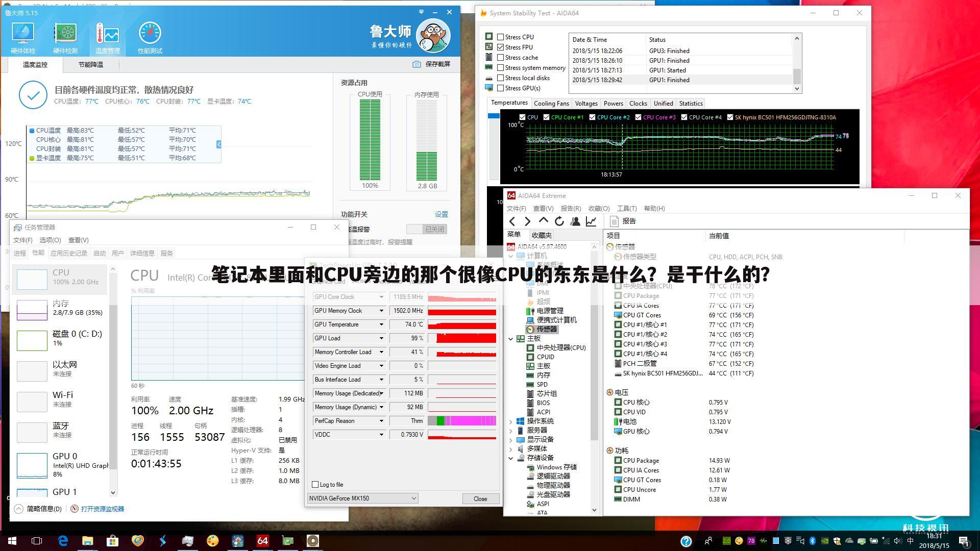Toggle CPU Core #3 graph checkbox
This screenshot has height=551, width=980.
[x=639, y=117]
